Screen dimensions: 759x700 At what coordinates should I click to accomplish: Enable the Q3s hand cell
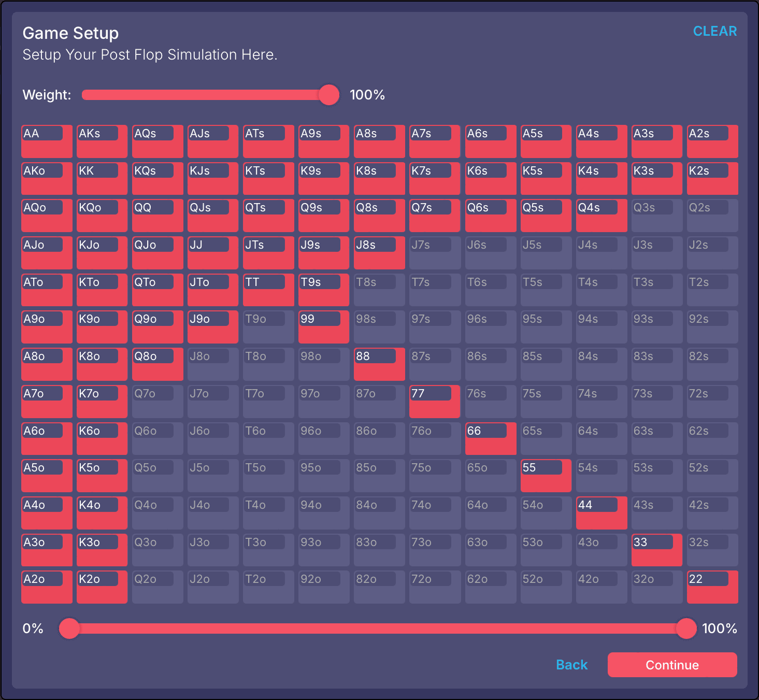[x=656, y=216]
